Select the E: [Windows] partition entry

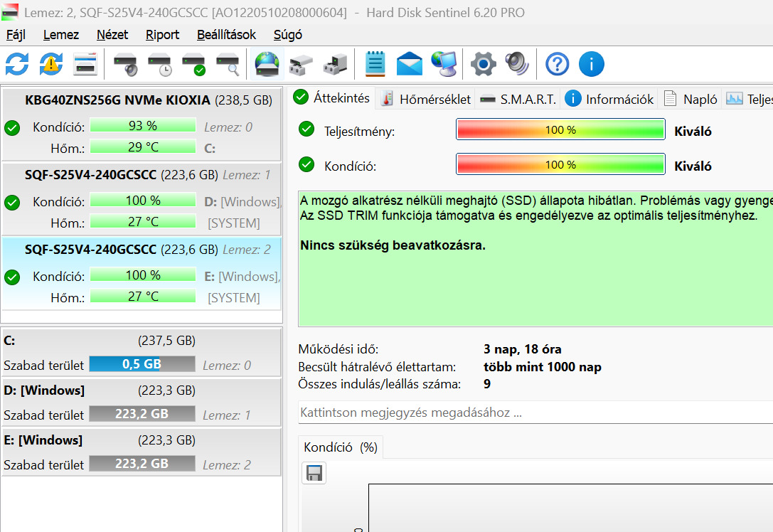point(142,452)
